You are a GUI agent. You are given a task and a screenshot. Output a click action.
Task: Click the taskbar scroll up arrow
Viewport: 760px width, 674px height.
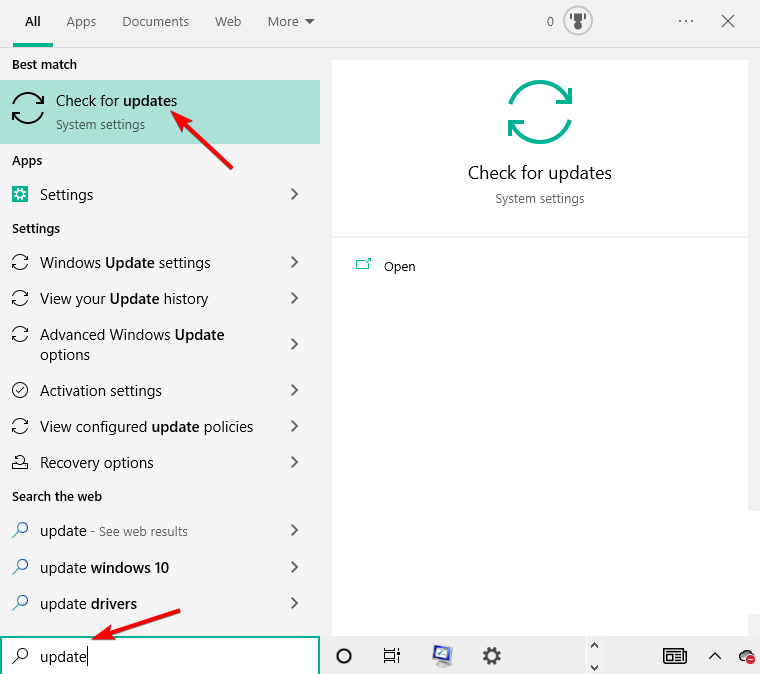[594, 645]
